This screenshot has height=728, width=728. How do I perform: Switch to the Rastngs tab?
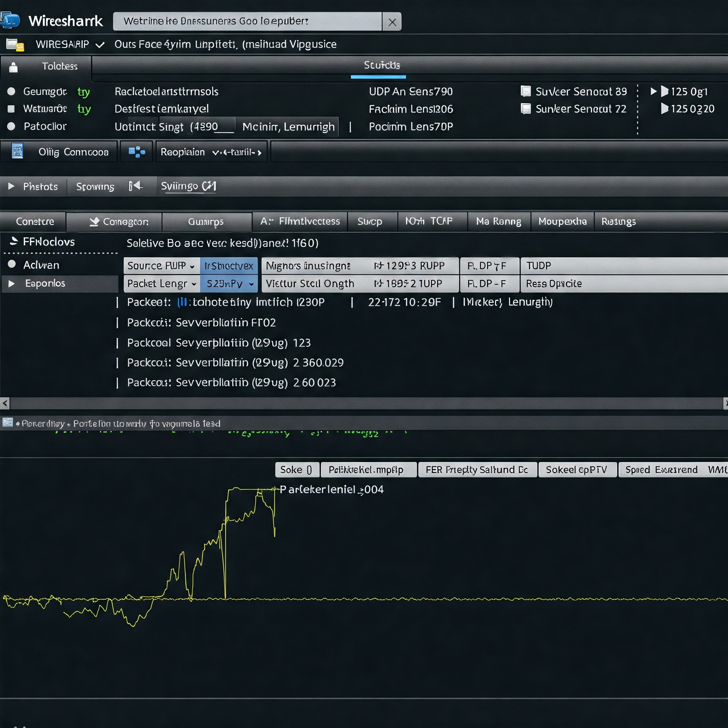click(x=619, y=221)
